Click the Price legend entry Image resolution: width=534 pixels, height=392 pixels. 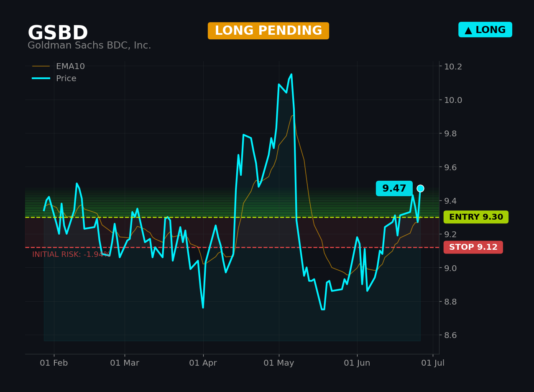(54, 79)
